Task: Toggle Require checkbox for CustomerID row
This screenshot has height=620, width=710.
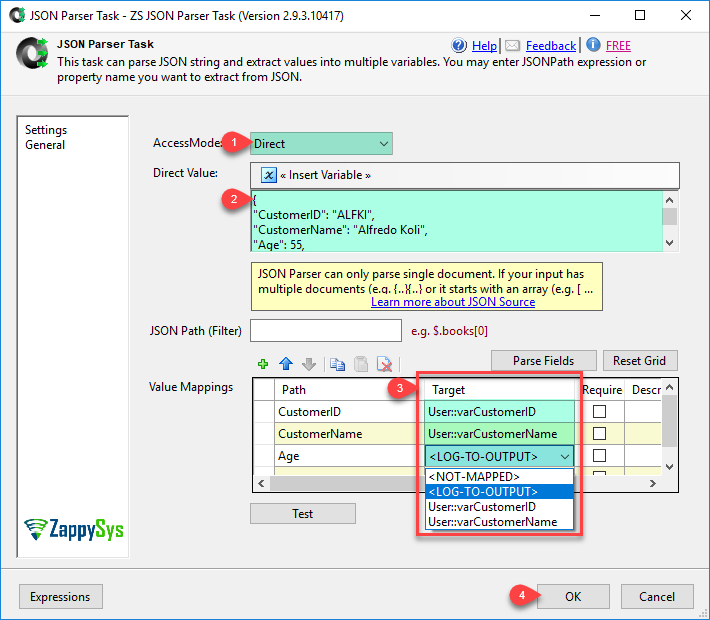Action: click(599, 411)
